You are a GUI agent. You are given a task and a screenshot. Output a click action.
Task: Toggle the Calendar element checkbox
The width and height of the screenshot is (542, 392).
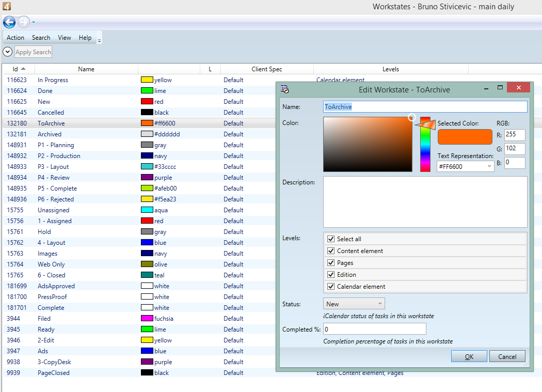click(x=331, y=287)
